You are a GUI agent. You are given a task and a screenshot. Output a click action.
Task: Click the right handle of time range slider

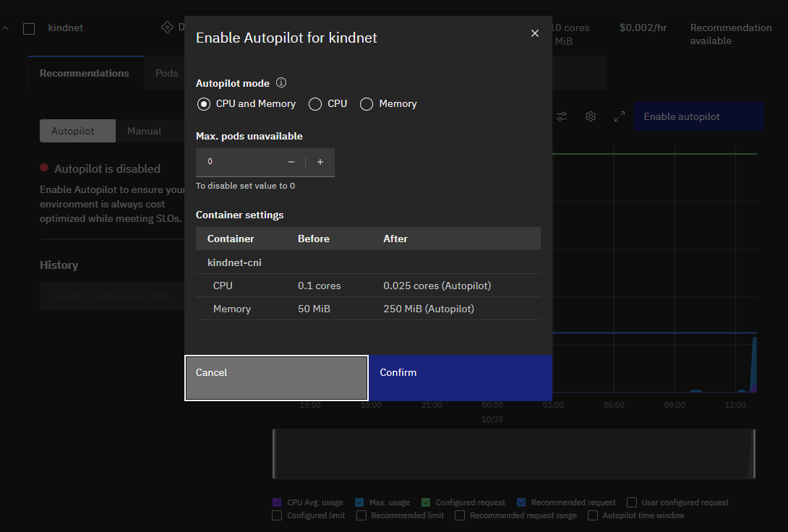(753, 454)
